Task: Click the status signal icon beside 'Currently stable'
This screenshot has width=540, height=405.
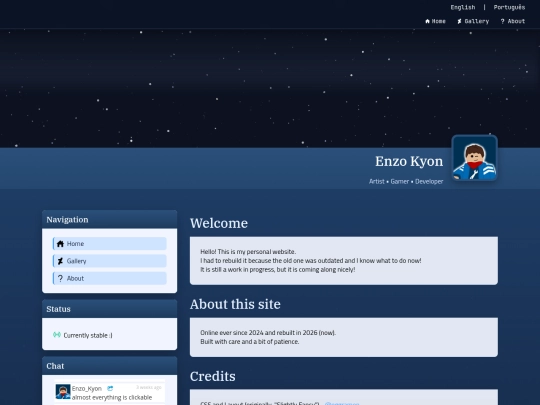Action: click(57, 335)
